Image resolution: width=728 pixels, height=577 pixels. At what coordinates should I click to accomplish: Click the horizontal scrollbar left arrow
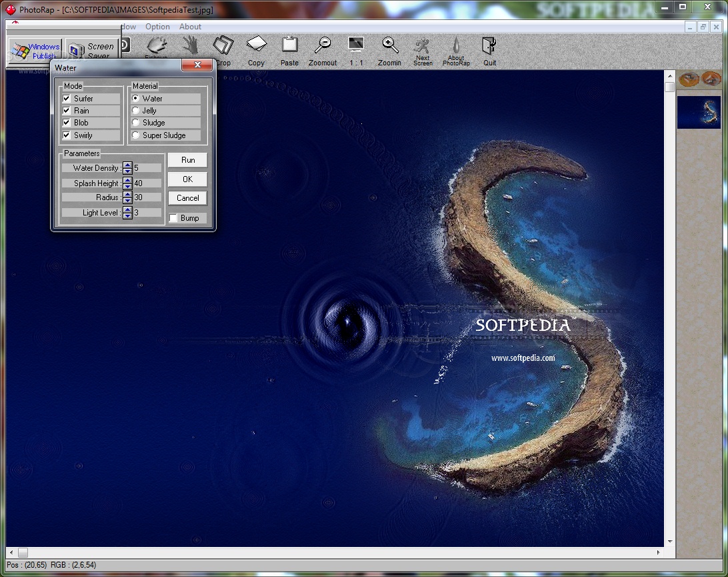11,552
